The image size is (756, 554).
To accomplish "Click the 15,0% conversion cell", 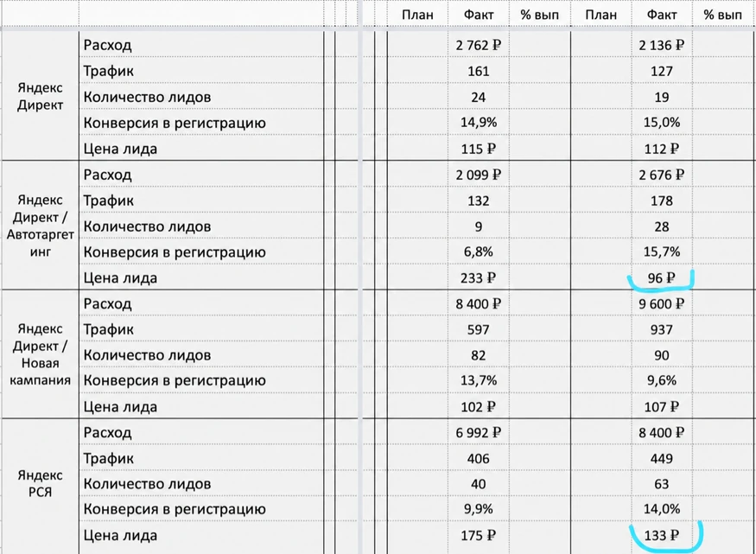I will point(662,123).
